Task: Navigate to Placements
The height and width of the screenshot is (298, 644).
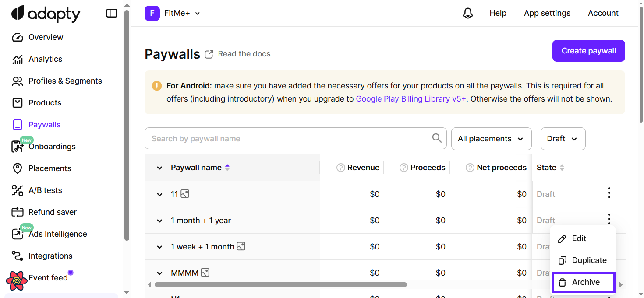Action: tap(50, 168)
